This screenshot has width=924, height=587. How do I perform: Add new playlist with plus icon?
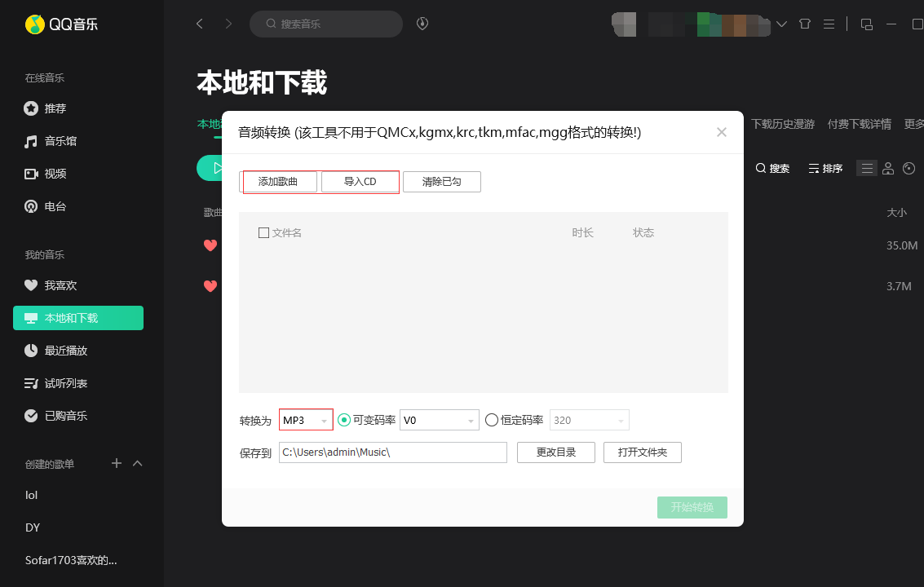pos(117,463)
